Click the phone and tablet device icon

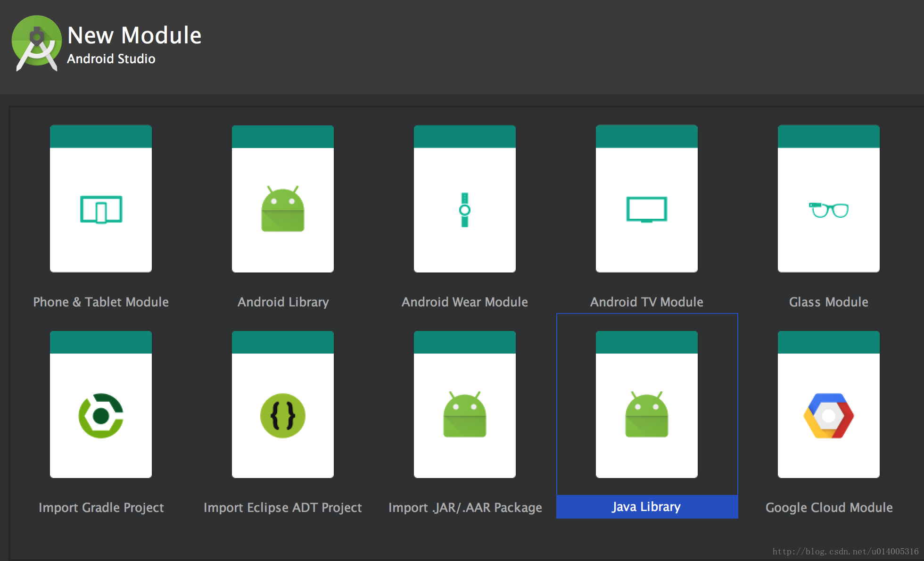[x=101, y=209]
